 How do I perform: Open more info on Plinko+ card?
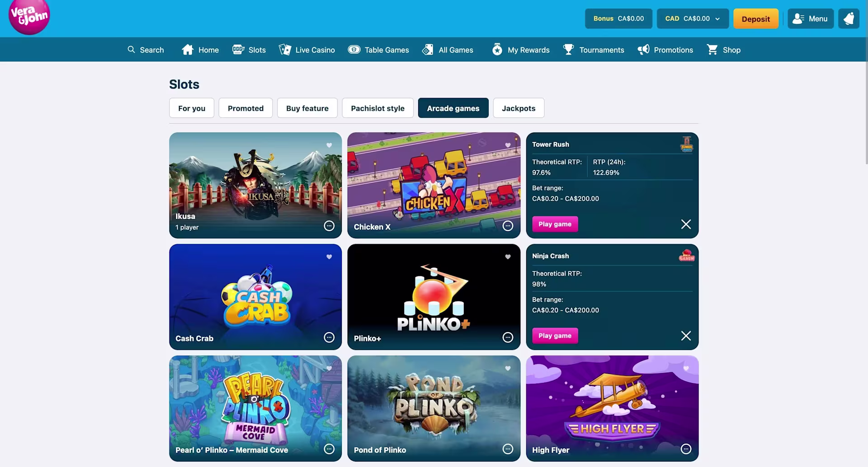point(508,337)
